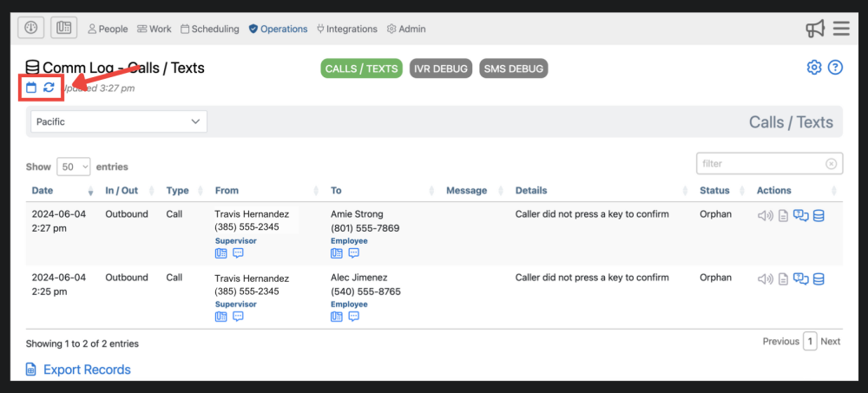Expand the Pacific timezone dropdown
This screenshot has height=393, width=868.
point(119,122)
